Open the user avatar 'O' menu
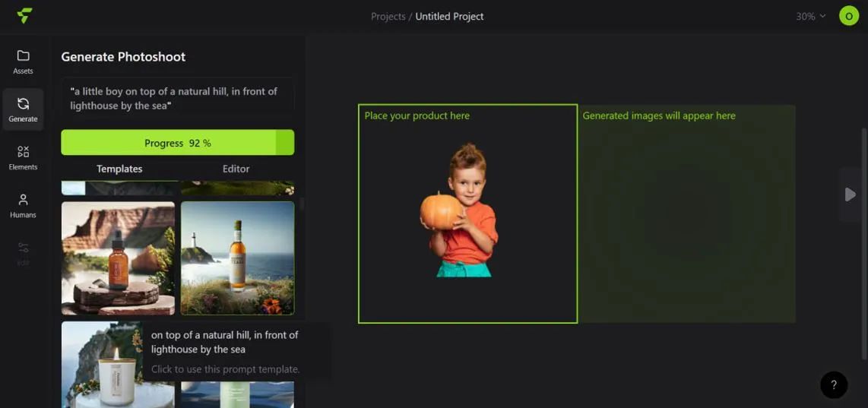Image resolution: width=868 pixels, height=408 pixels. [x=848, y=16]
